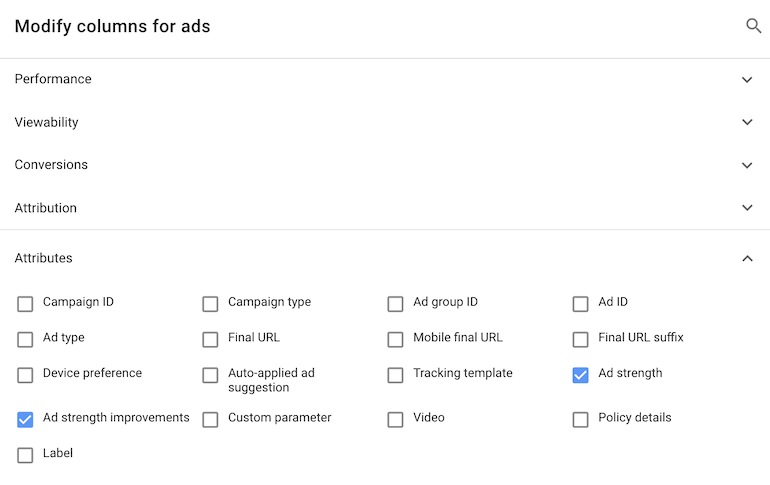Uncheck the Ad strength checkbox
The image size is (770, 485).
point(580,375)
